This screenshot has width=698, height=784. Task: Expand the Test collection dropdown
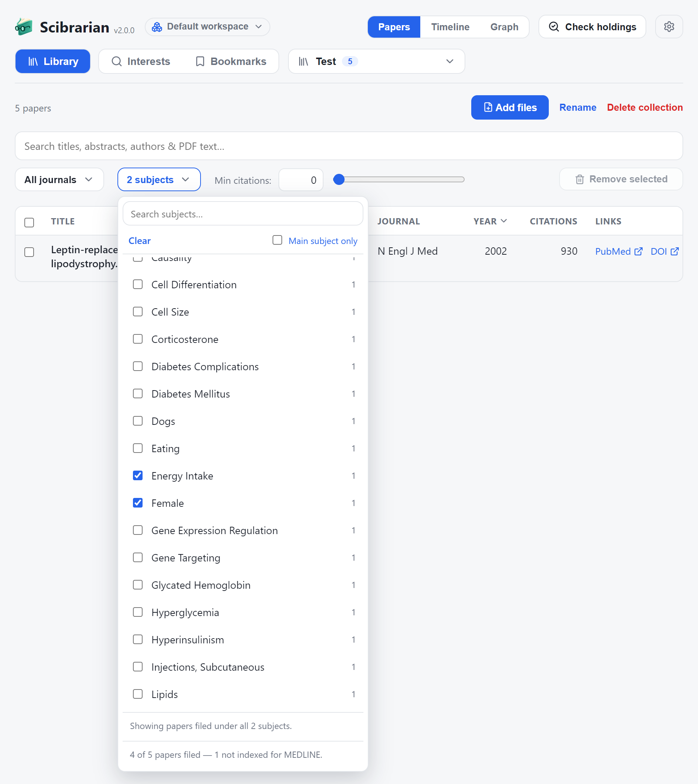(x=376, y=61)
